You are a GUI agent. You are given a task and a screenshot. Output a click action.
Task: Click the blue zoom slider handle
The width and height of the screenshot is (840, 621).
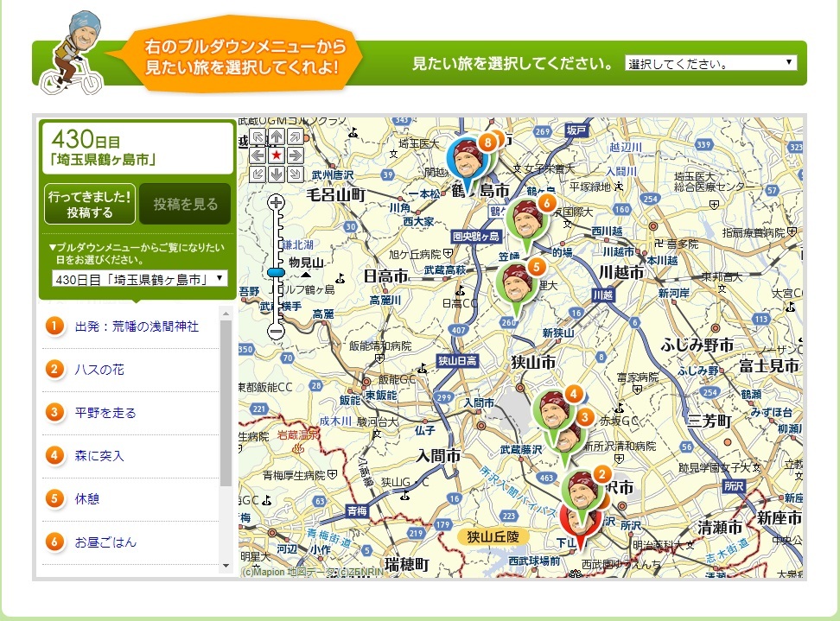tap(277, 272)
